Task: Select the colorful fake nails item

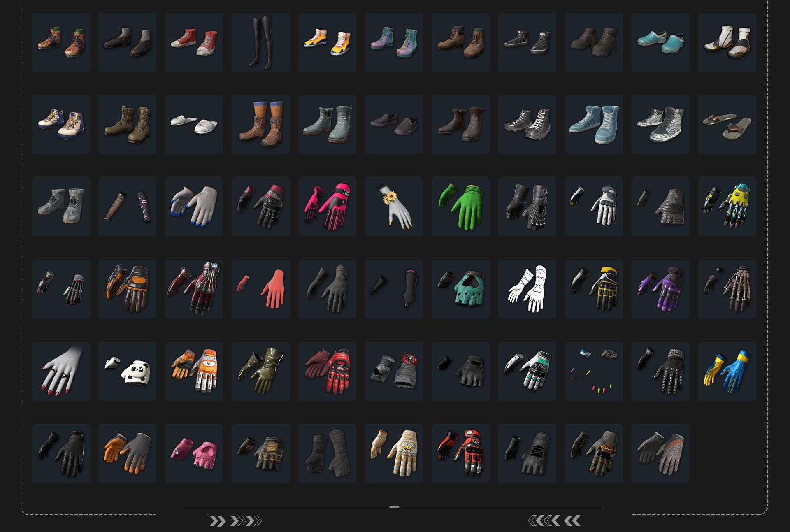Action: [x=594, y=371]
